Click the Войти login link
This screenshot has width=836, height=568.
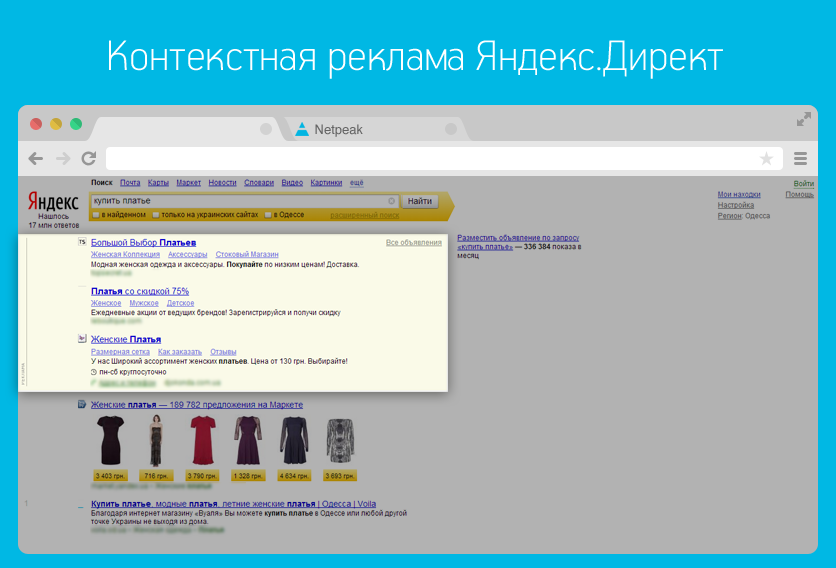pyautogui.click(x=803, y=183)
